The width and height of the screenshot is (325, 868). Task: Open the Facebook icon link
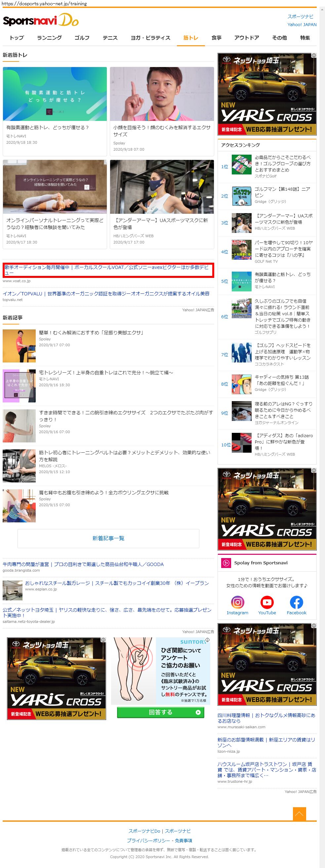point(296,602)
